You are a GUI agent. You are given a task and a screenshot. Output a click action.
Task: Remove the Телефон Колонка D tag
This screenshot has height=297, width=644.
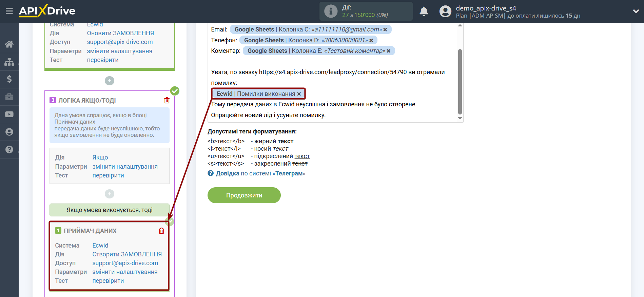coord(371,41)
